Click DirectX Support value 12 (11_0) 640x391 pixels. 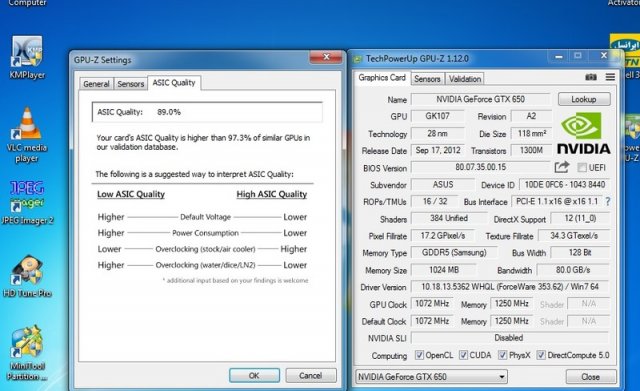click(x=580, y=218)
